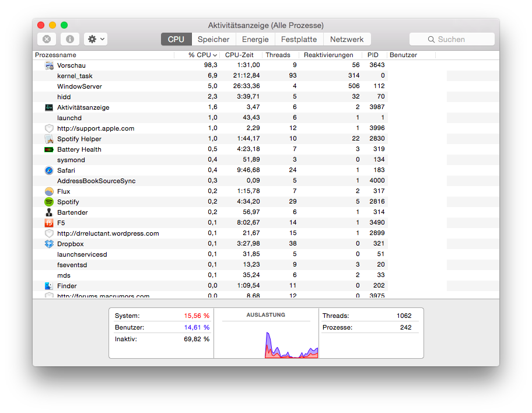The height and width of the screenshot is (413, 532).
Task: Click the Safari compass icon
Action: (49, 170)
